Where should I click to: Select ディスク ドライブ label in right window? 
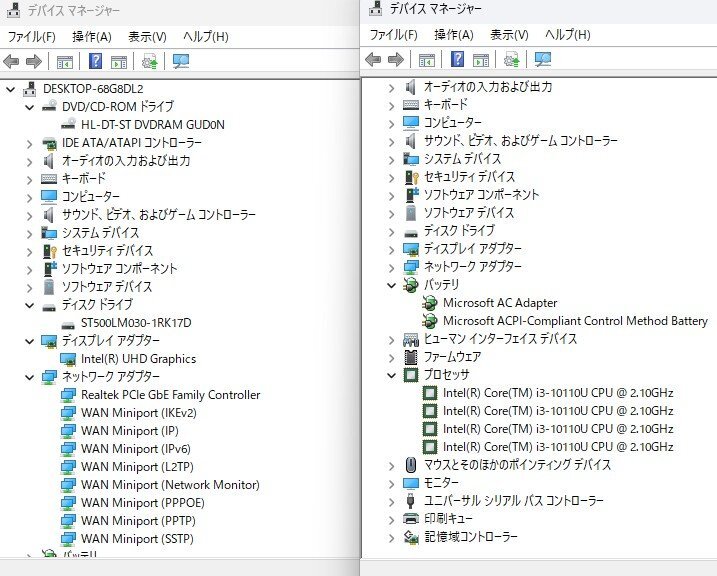(x=459, y=231)
